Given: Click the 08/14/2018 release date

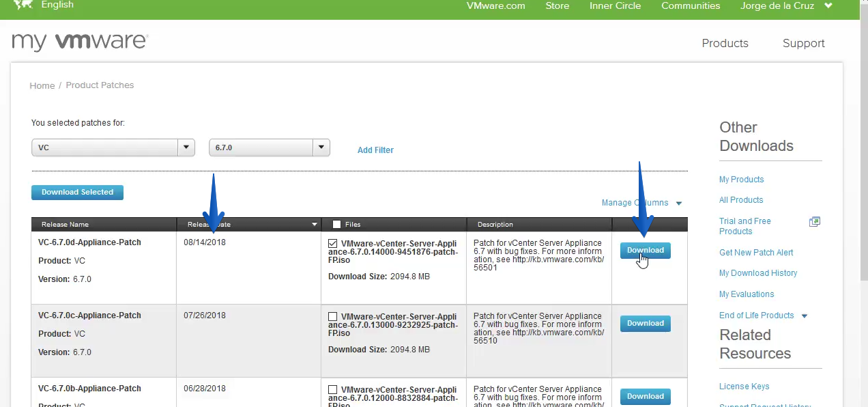Looking at the screenshot, I should pos(204,242).
